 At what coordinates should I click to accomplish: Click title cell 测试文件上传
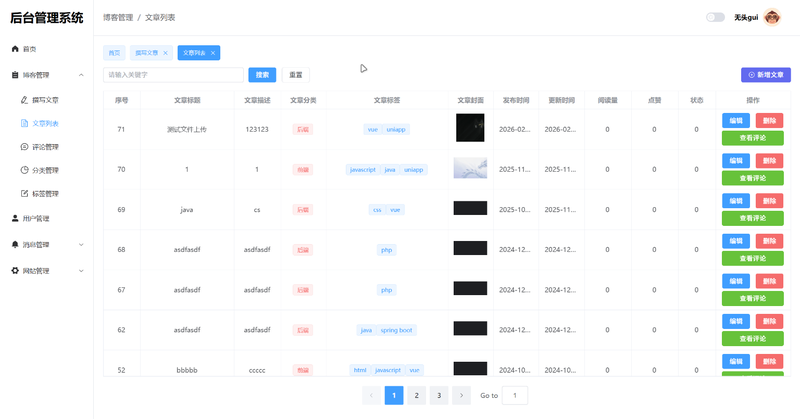pos(187,130)
